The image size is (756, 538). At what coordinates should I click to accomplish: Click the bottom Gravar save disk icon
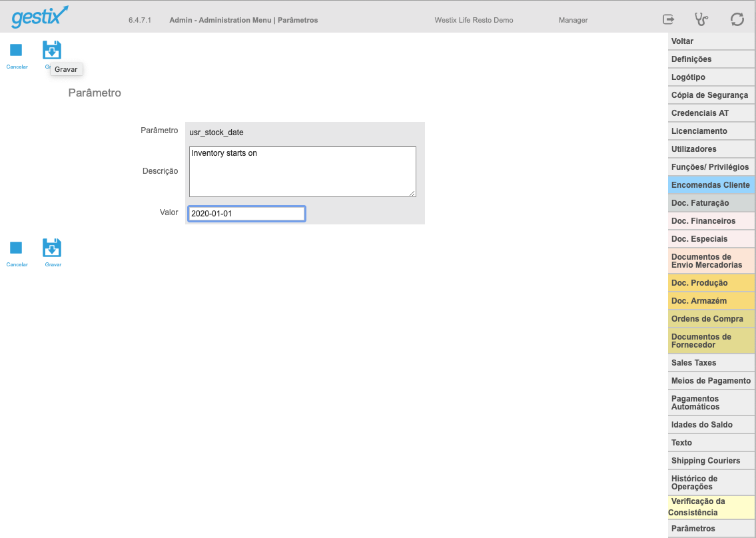point(52,248)
